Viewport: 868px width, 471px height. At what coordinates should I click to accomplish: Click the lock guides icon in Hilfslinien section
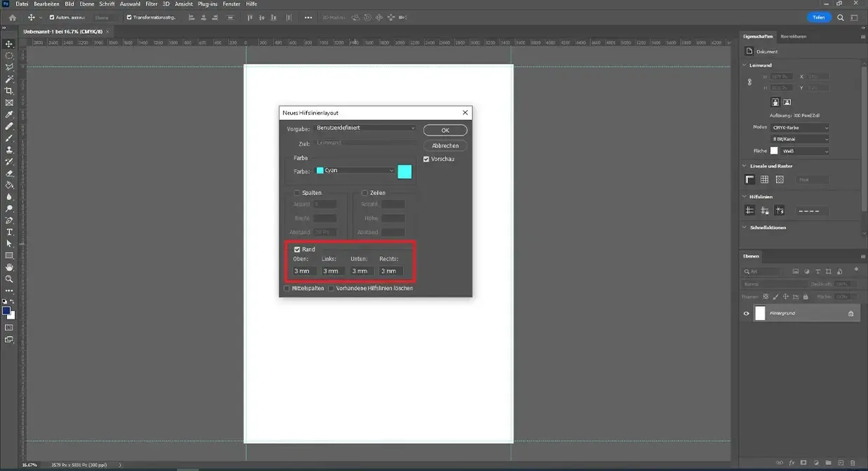click(x=765, y=210)
